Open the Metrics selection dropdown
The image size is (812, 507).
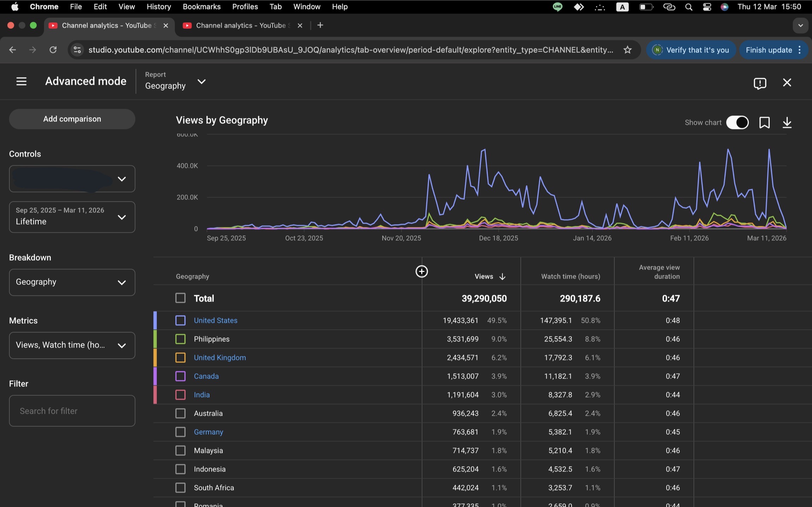(x=72, y=345)
